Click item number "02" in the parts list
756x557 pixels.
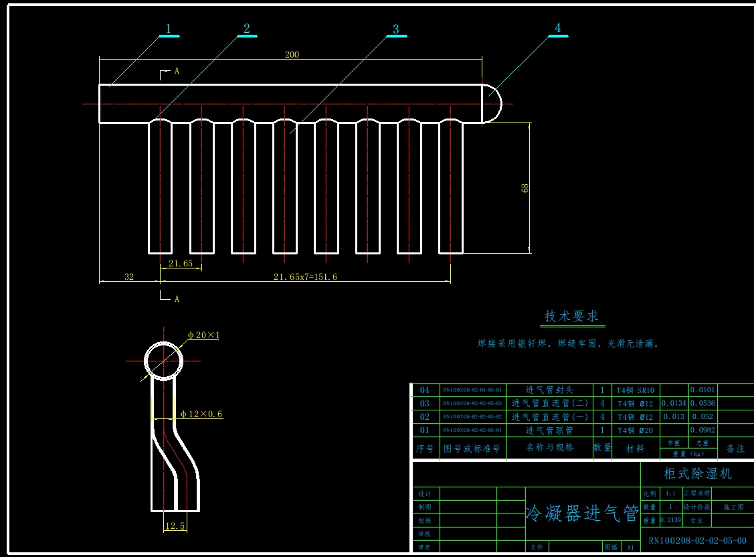click(424, 416)
